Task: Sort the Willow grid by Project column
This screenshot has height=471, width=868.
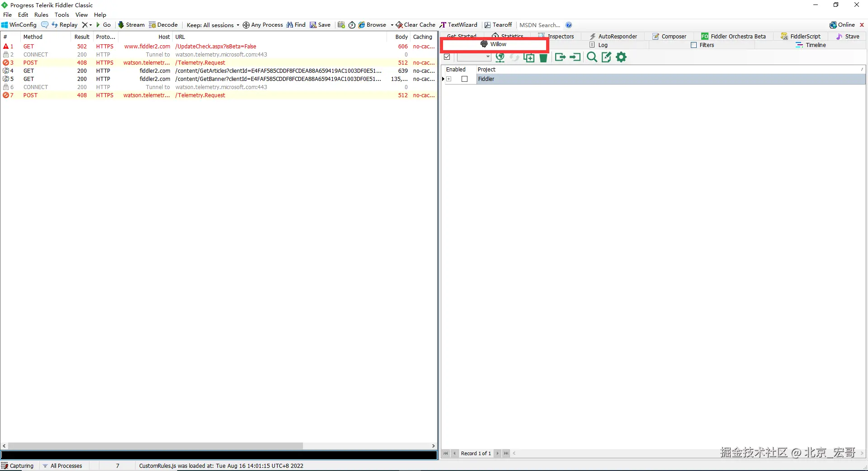Action: 671,70
